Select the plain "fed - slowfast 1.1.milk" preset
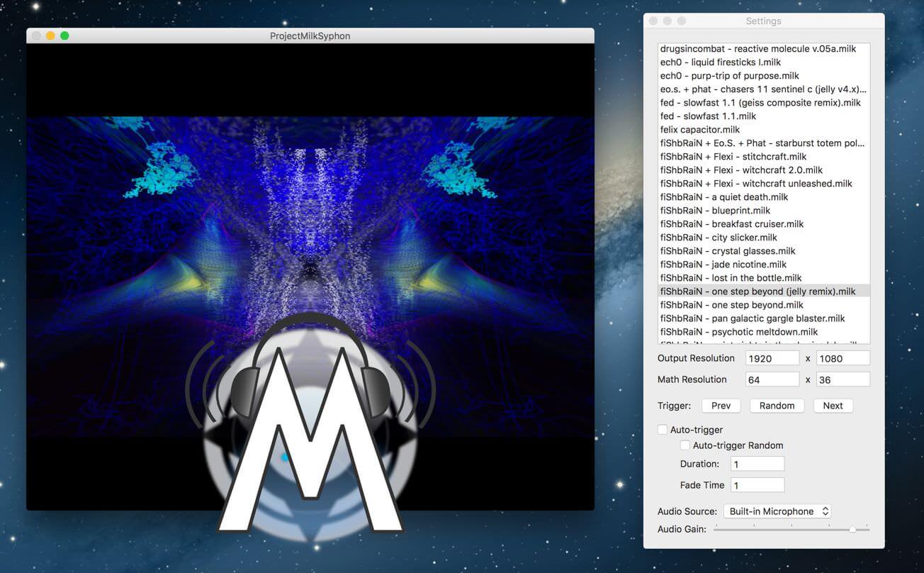Image resolution: width=924 pixels, height=573 pixels. [x=764, y=116]
